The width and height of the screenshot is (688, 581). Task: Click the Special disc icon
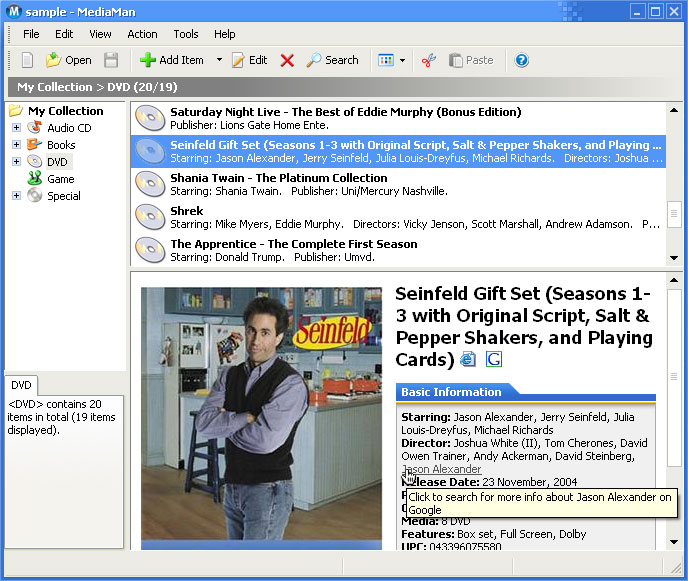(x=35, y=195)
